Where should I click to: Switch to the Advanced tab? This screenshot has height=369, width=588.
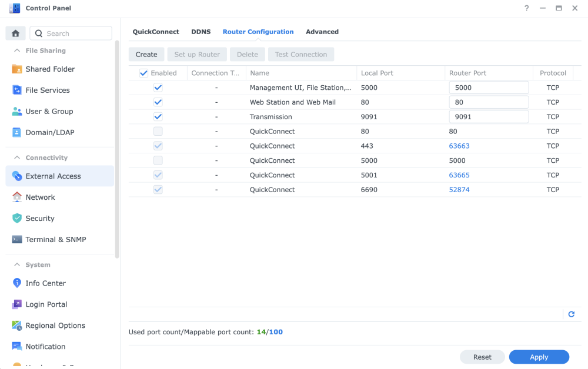pos(322,32)
